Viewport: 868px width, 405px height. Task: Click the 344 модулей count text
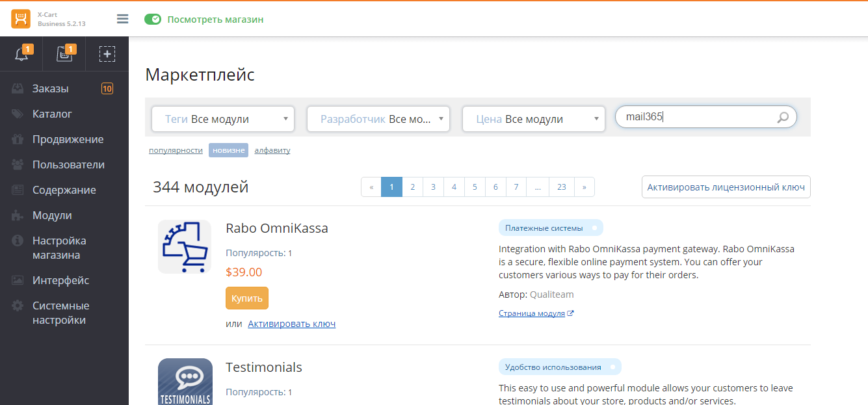pos(201,187)
